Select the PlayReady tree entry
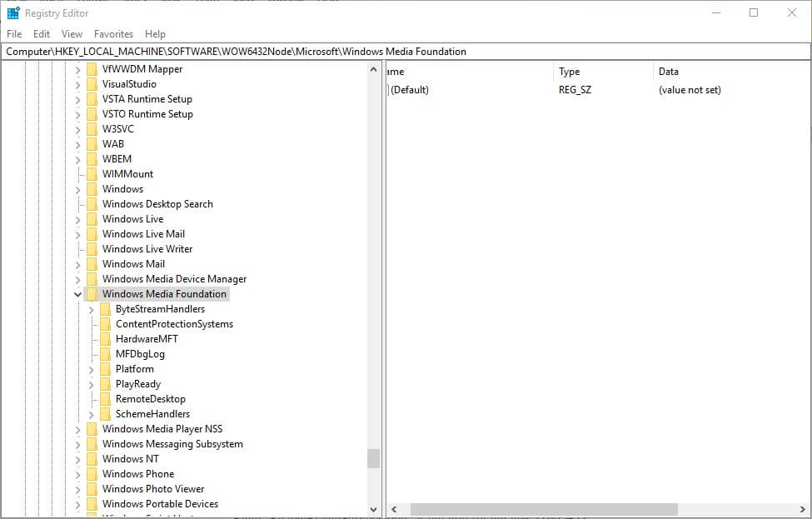This screenshot has width=812, height=519. pos(137,384)
